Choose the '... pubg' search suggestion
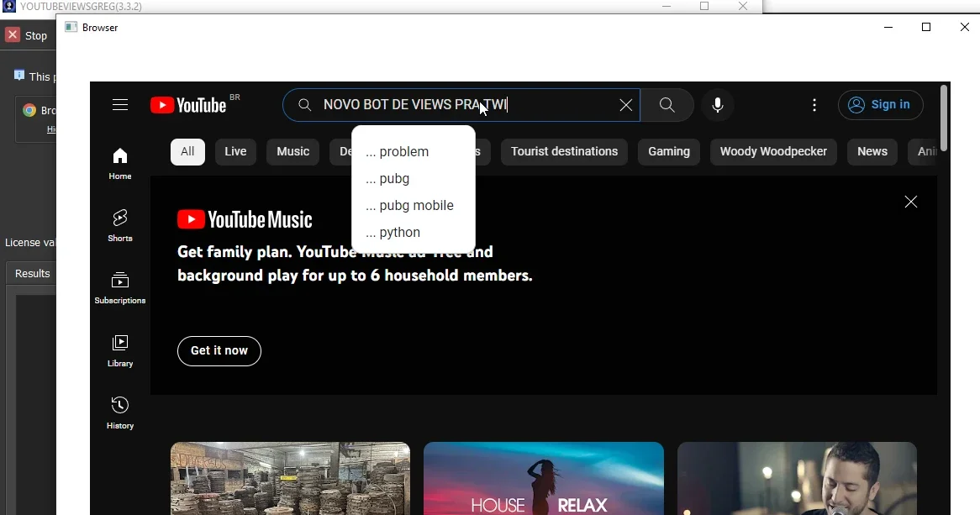980x515 pixels. tap(414, 179)
